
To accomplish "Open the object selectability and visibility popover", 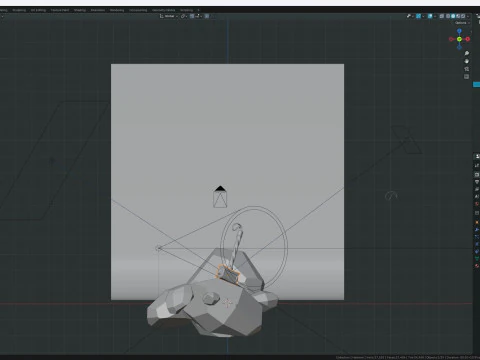I will (x=409, y=16).
